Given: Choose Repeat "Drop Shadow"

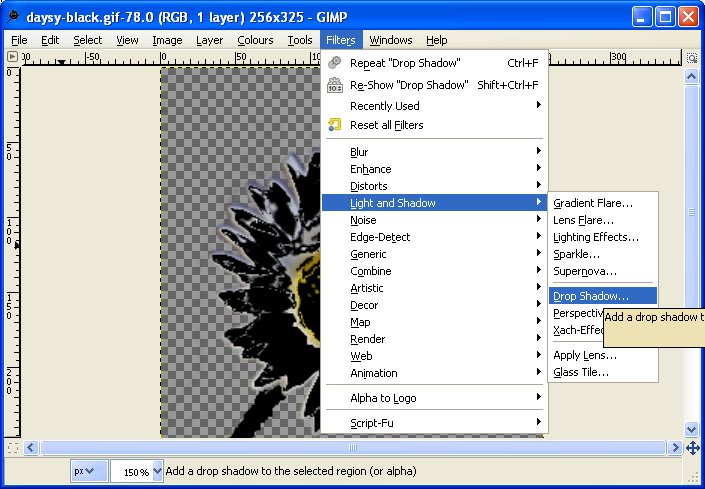Looking at the screenshot, I should point(434,63).
